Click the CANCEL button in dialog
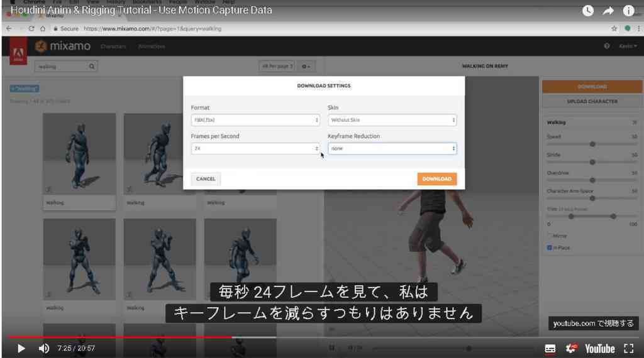This screenshot has width=644, height=358. [x=206, y=179]
